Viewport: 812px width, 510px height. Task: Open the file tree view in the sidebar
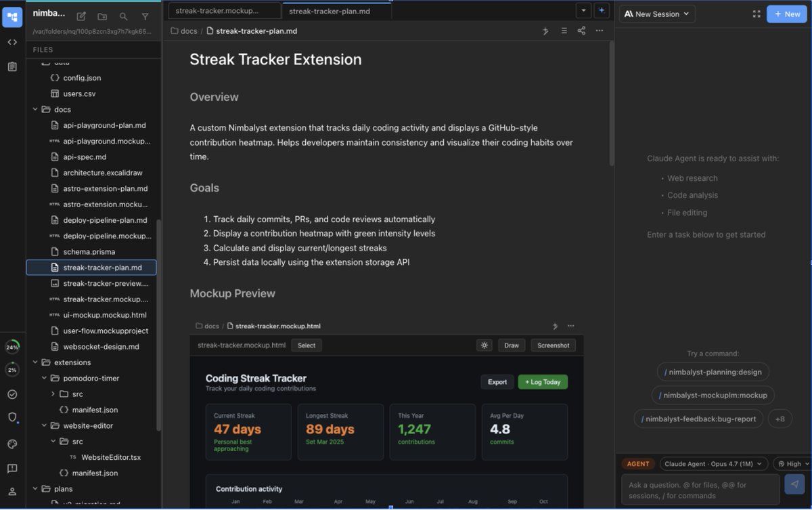click(x=12, y=17)
